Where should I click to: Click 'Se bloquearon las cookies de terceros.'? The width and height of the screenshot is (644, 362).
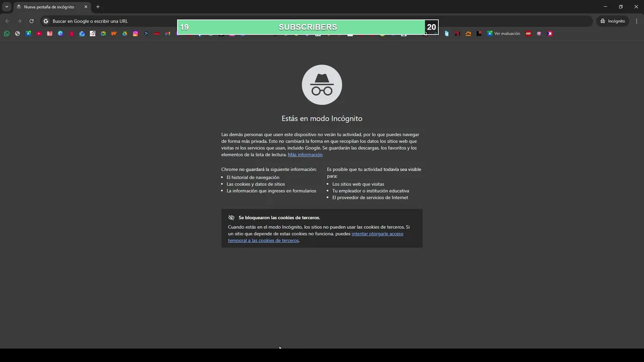pos(279,218)
